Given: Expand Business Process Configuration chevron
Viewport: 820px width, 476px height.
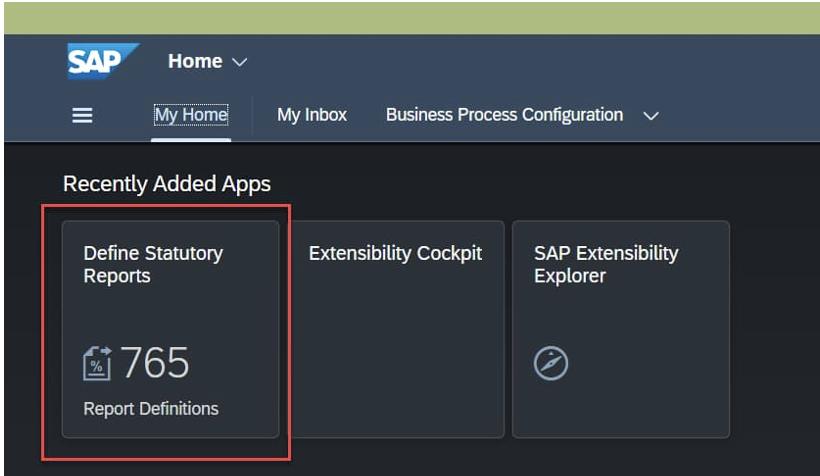Looking at the screenshot, I should point(651,116).
